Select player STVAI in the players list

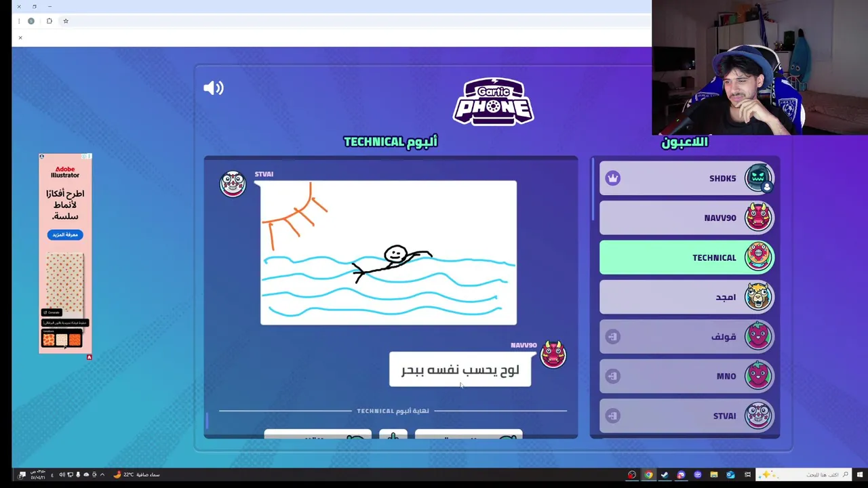point(686,415)
